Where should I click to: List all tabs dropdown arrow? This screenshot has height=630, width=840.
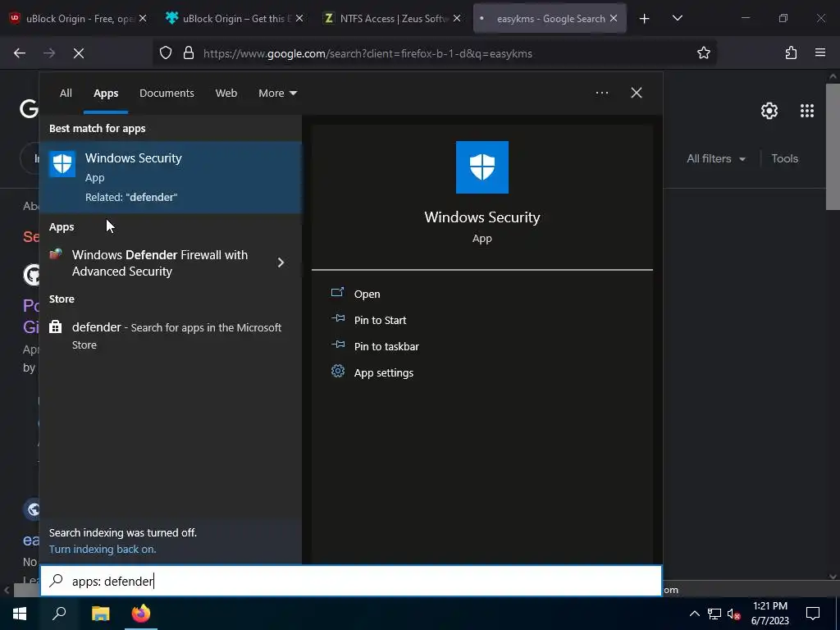click(677, 18)
